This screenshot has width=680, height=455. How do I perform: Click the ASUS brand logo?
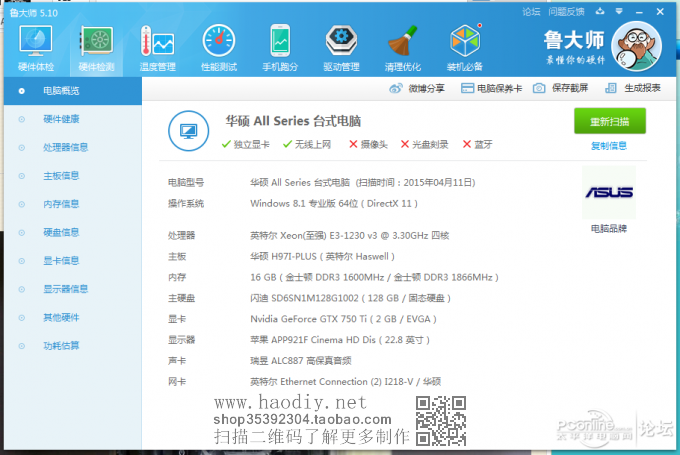click(x=608, y=192)
